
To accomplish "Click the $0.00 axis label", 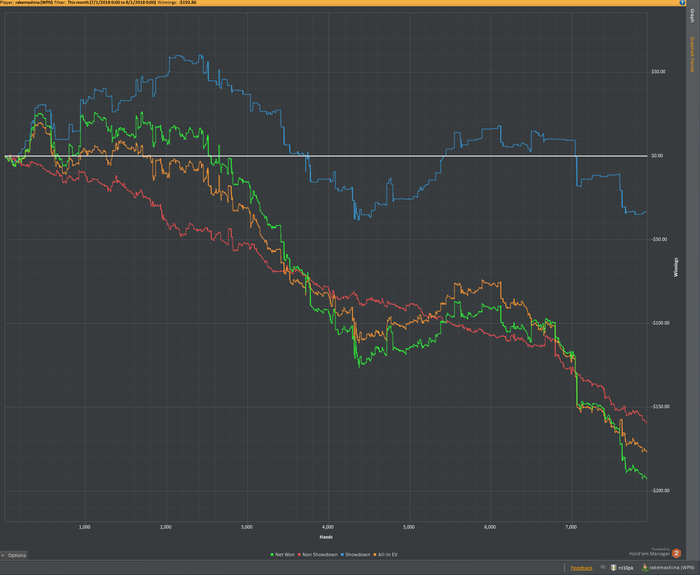I will pos(657,156).
